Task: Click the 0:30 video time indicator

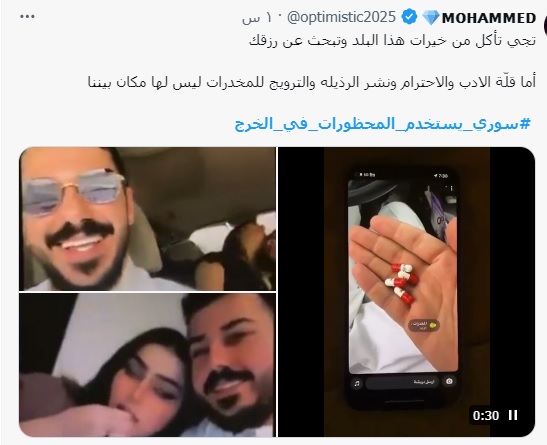Action: coord(486,415)
